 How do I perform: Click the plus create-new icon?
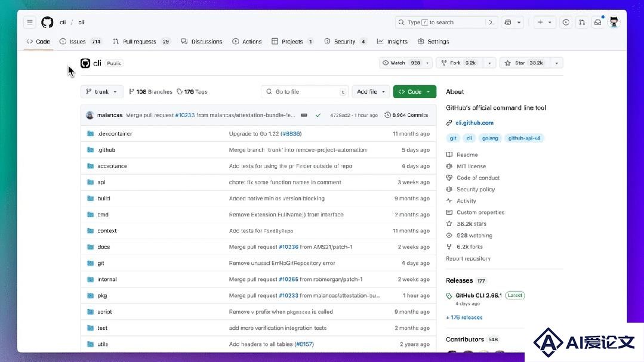point(540,22)
